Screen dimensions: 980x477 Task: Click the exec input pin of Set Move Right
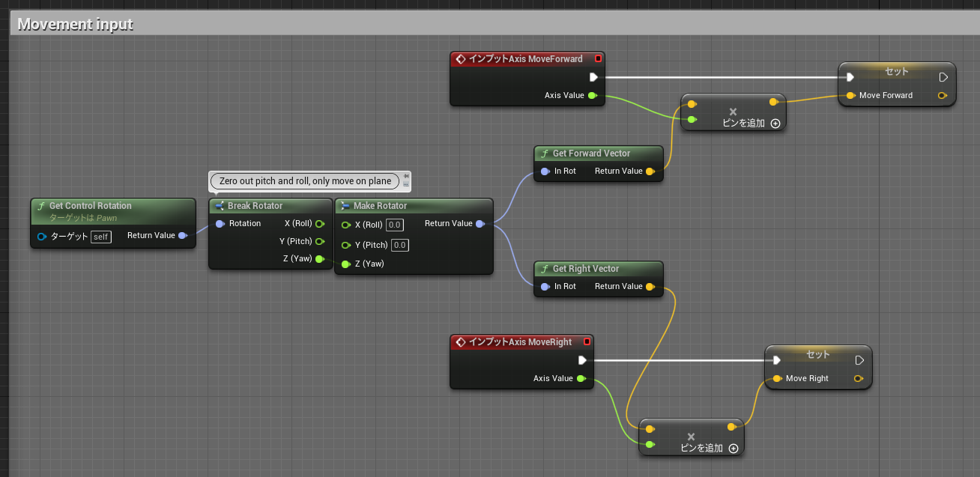[776, 360]
